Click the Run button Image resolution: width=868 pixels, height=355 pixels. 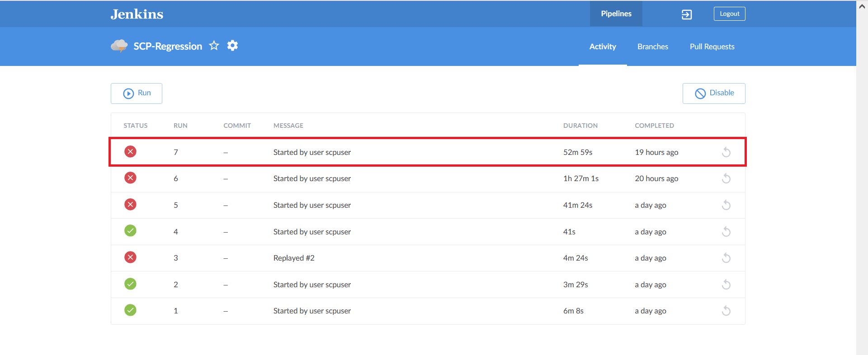point(137,93)
